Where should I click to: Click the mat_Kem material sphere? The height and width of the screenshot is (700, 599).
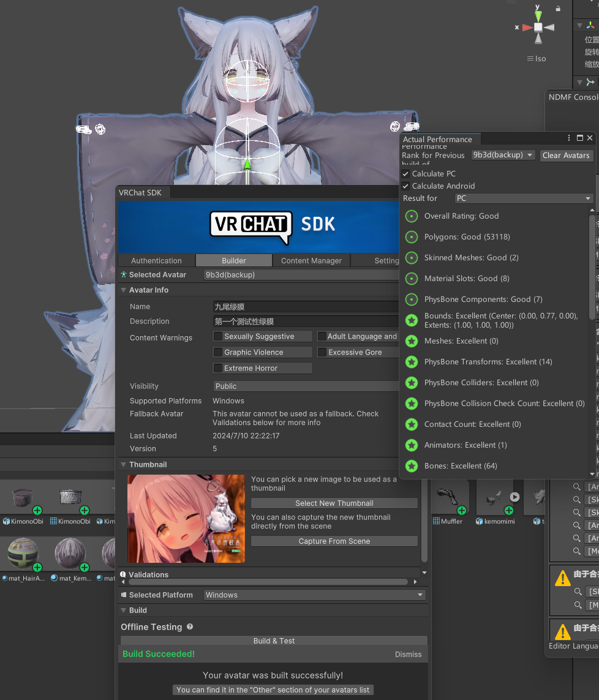(x=70, y=553)
